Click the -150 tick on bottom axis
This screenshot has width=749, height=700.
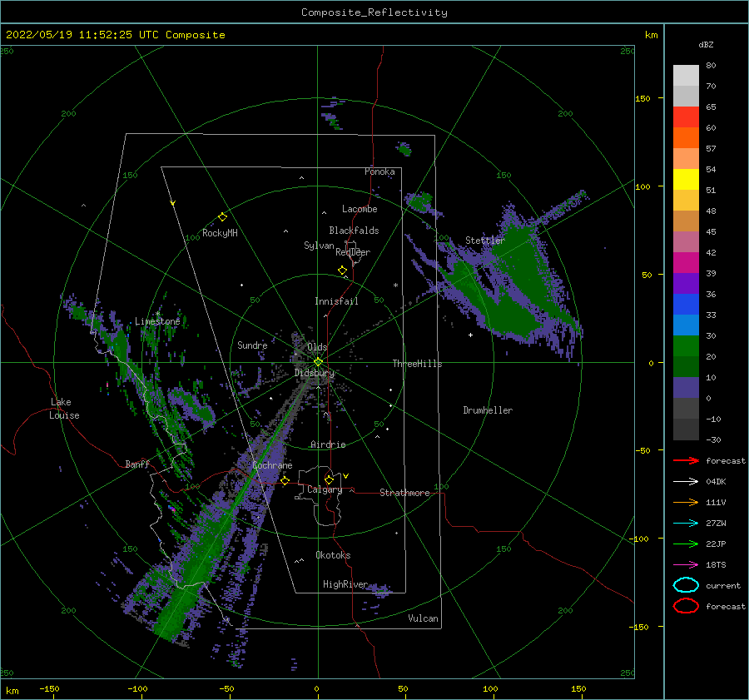pos(49,689)
